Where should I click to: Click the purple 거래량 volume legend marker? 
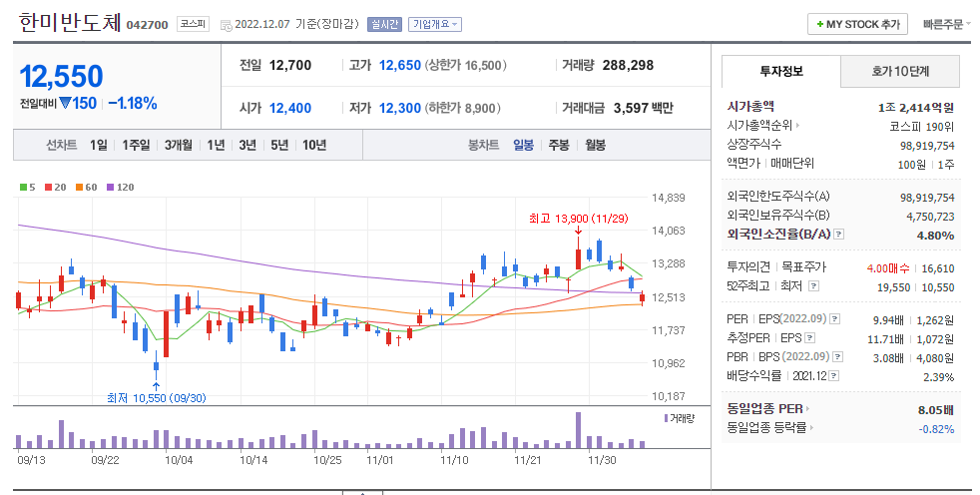[667, 418]
